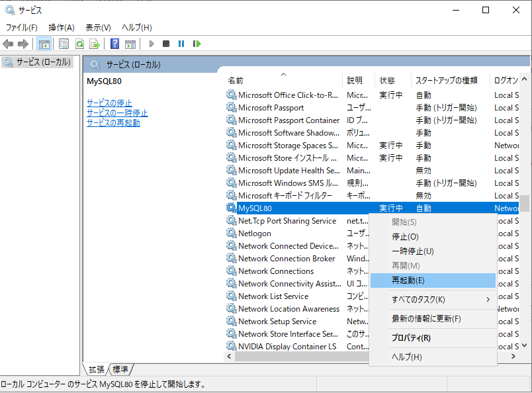This screenshot has height=393, width=532.
Task: Select Microsoft Storage Spaces S... service
Action: tap(372, 146)
